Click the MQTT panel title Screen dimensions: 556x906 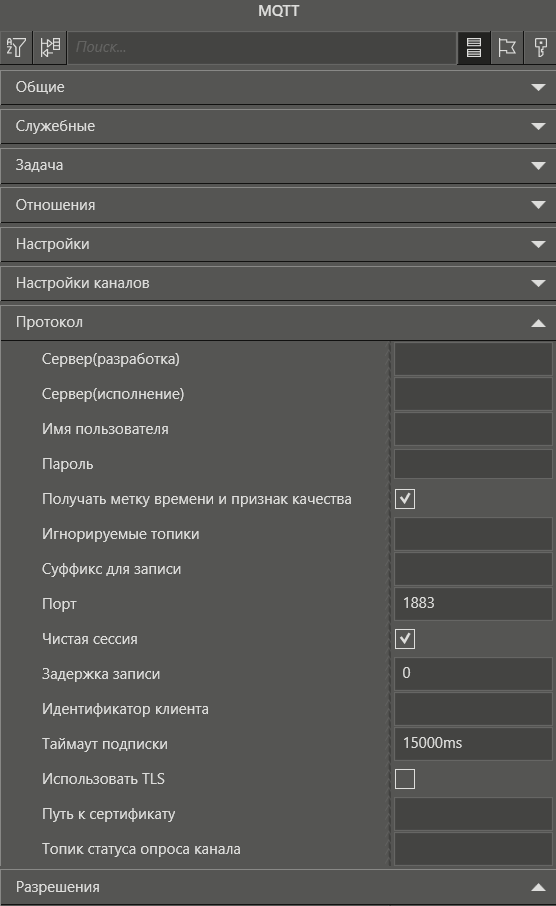click(278, 11)
